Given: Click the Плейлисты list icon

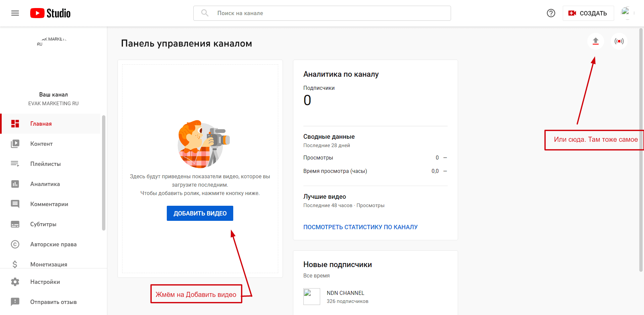Looking at the screenshot, I should click(x=15, y=164).
